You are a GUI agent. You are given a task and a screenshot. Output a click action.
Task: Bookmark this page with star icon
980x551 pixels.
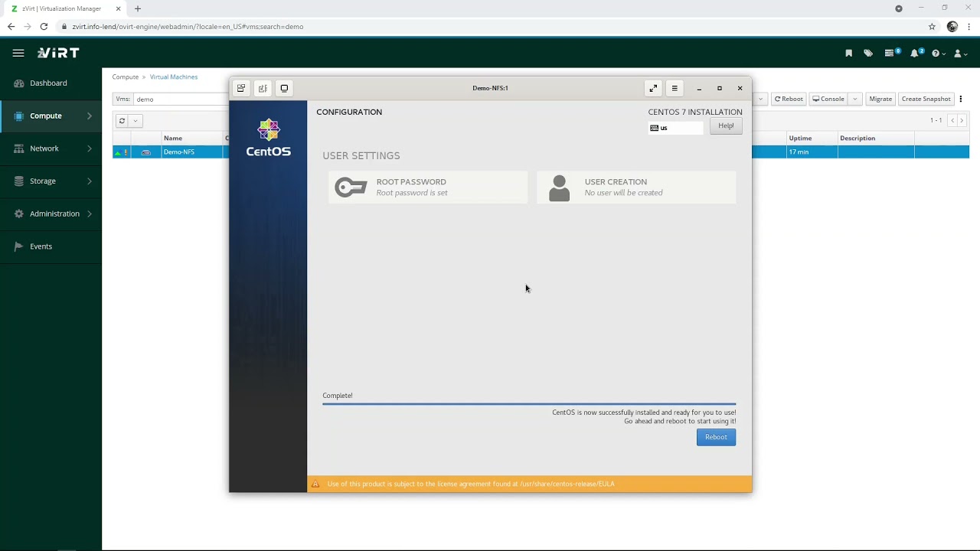(x=932, y=26)
